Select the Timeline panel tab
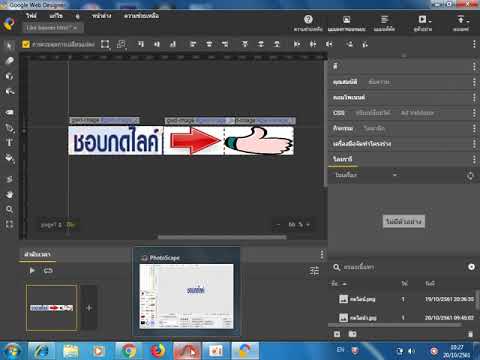 [x=37, y=254]
